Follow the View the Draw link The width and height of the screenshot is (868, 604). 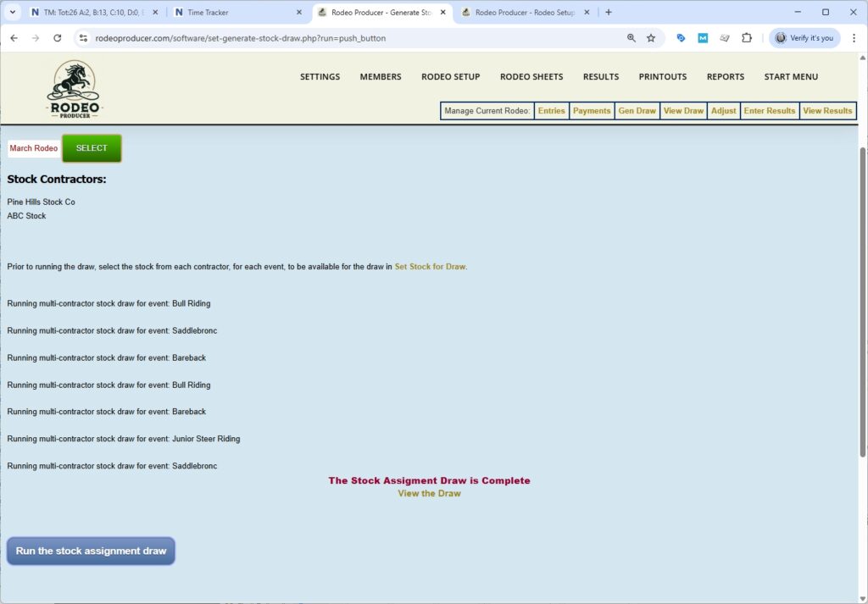[429, 493]
